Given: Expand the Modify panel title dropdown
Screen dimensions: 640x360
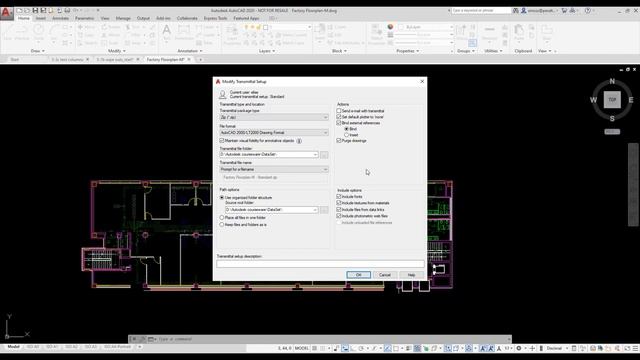Looking at the screenshot, I should [117, 51].
